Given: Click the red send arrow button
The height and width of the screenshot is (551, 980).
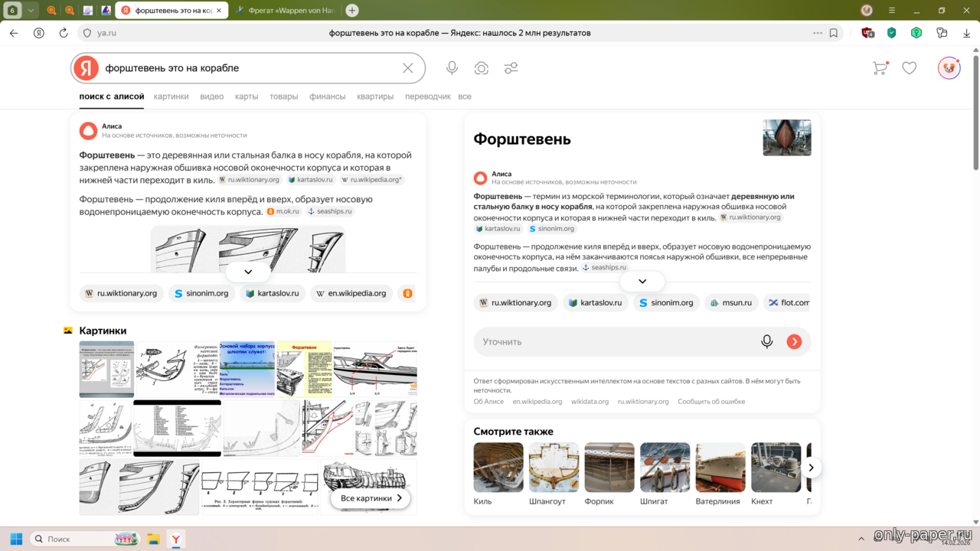Looking at the screenshot, I should coord(794,341).
